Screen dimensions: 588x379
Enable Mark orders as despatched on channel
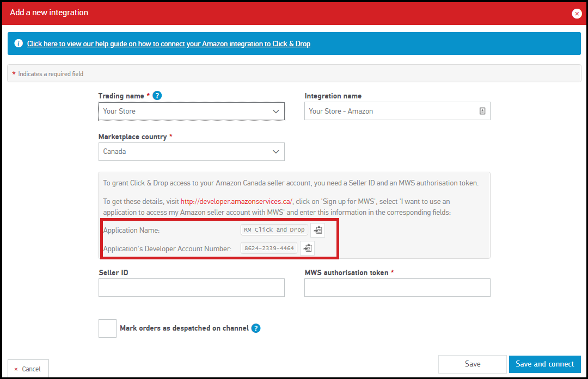[x=107, y=328]
